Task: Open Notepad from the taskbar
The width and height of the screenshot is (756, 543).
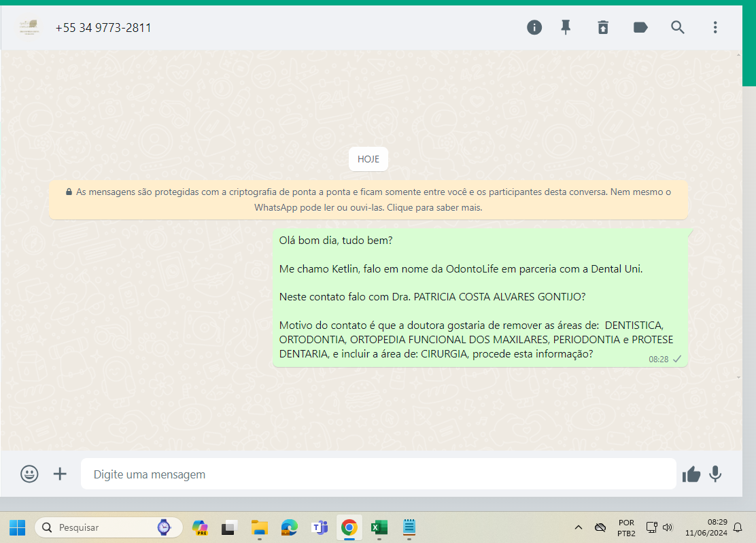Action: click(x=409, y=527)
